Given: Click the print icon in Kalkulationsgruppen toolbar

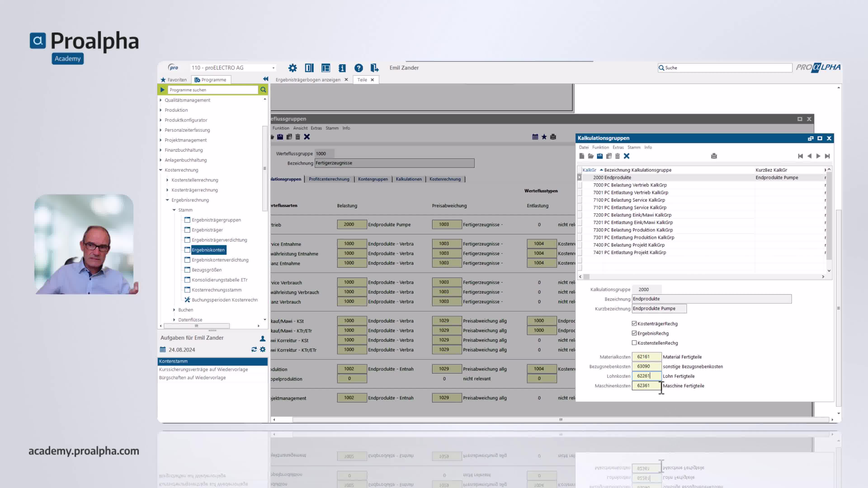Looking at the screenshot, I should tap(714, 156).
